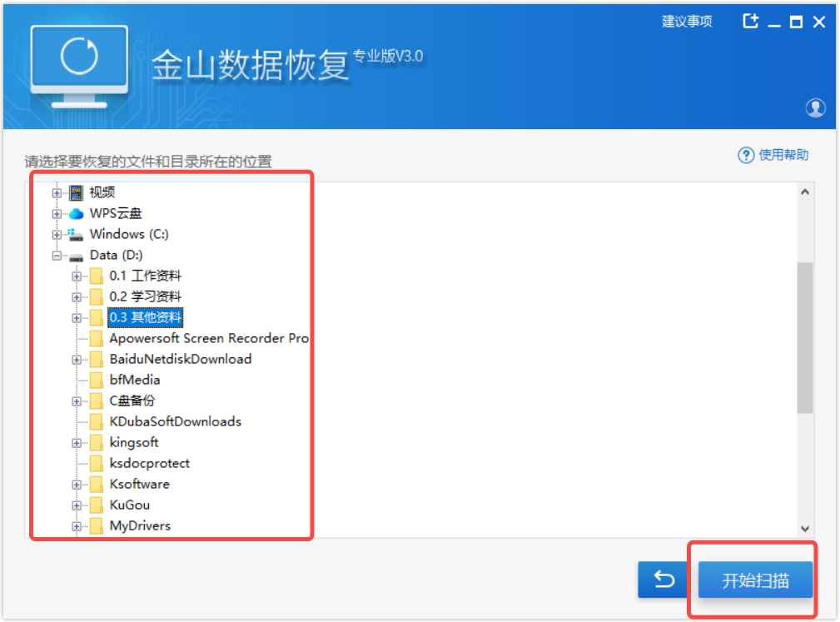
Task: Click the 开始扫描 button
Action: [x=755, y=580]
